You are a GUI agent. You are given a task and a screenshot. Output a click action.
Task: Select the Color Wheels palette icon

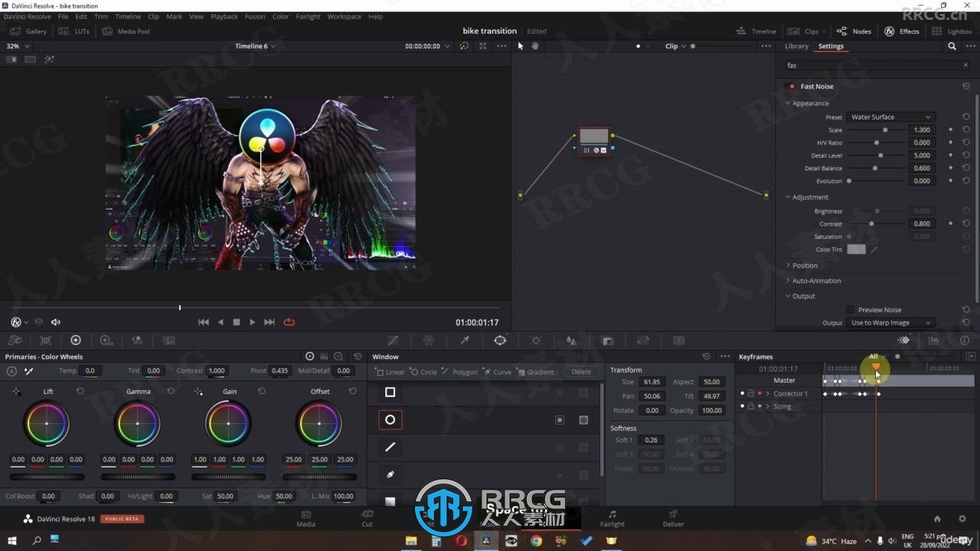coord(76,341)
